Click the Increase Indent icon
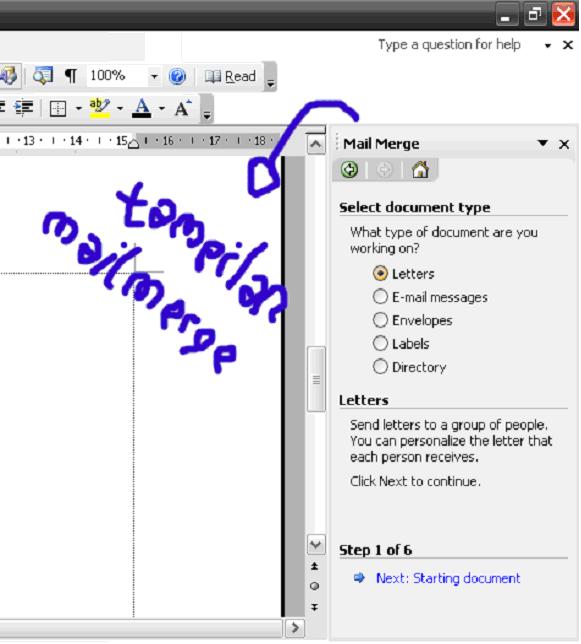This screenshot has height=644, width=581. tap(23, 108)
